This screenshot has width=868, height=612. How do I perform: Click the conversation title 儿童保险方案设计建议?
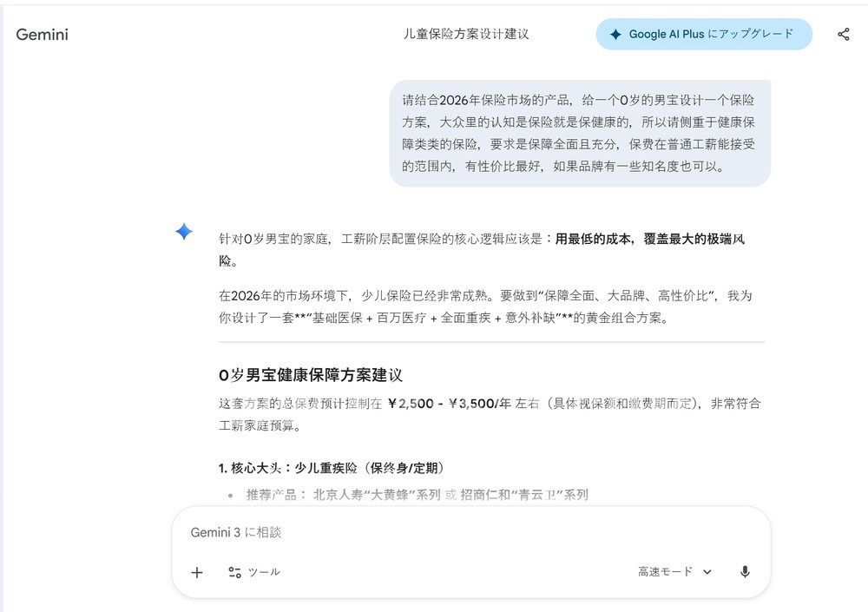[x=466, y=35]
